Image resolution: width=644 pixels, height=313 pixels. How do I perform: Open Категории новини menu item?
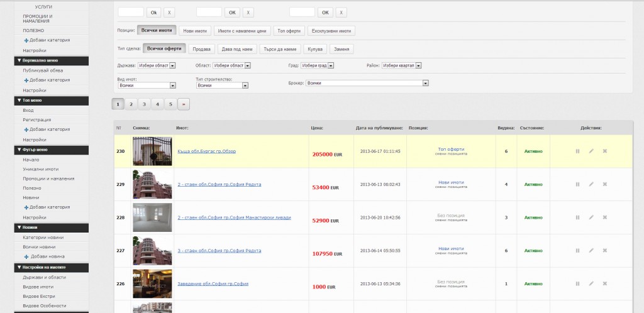tap(43, 238)
